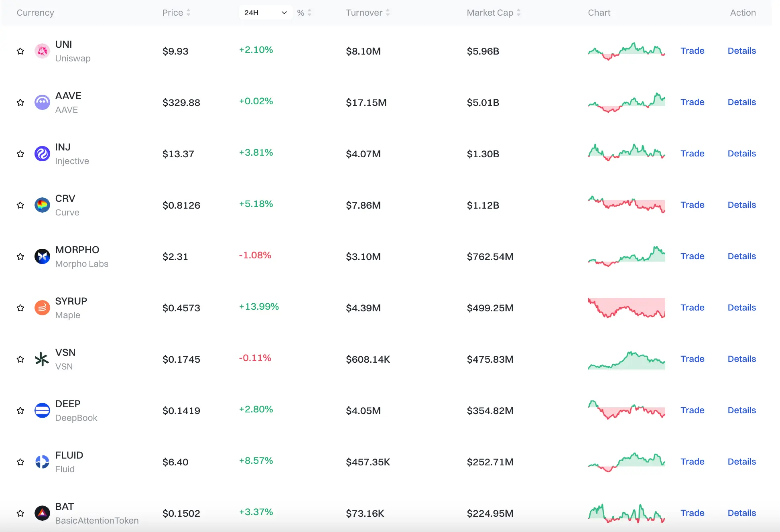Trade SYRUP
Screen dimensions: 780x532
point(692,308)
